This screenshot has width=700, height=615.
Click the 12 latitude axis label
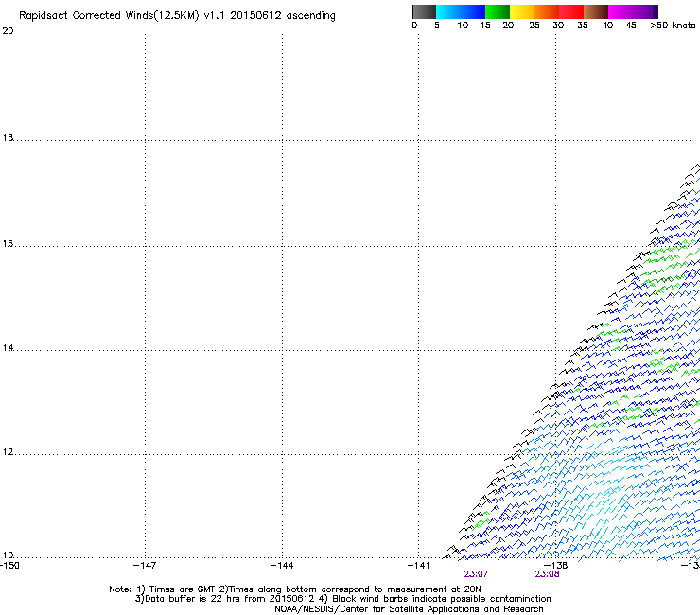tap(8, 452)
